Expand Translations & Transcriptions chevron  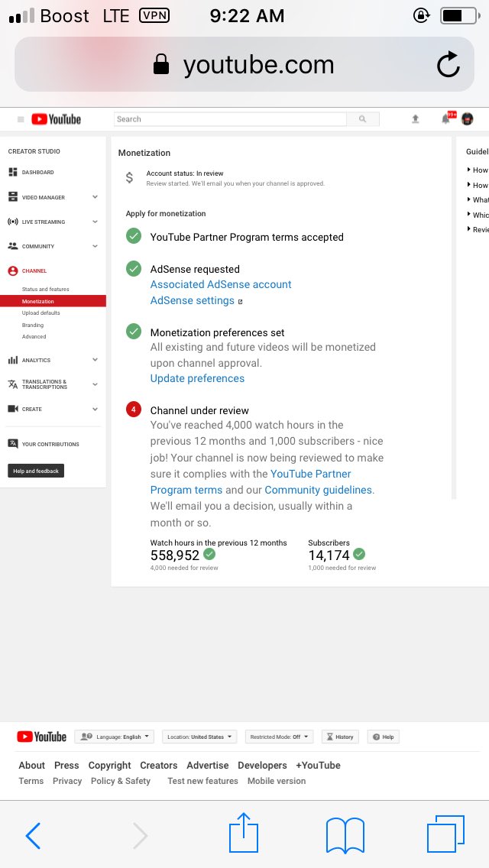[x=96, y=384]
